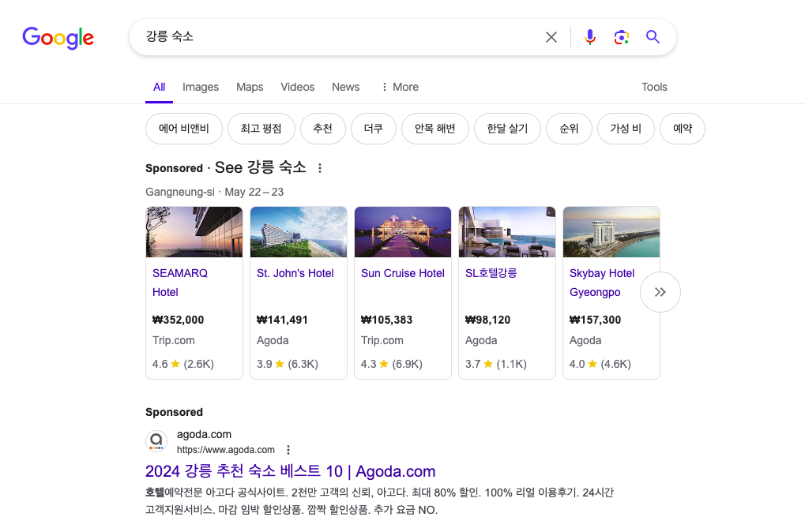
Task: Select the 예약 filter chip
Action: click(x=683, y=128)
